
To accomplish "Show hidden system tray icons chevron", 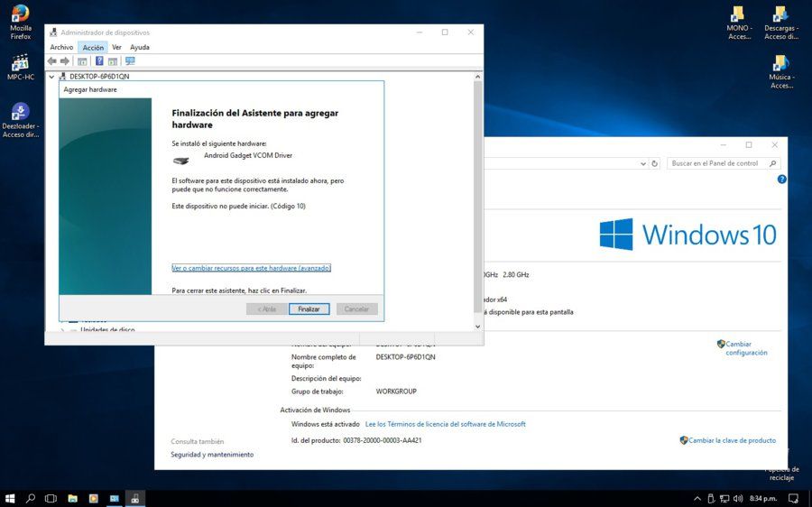I will (697, 499).
